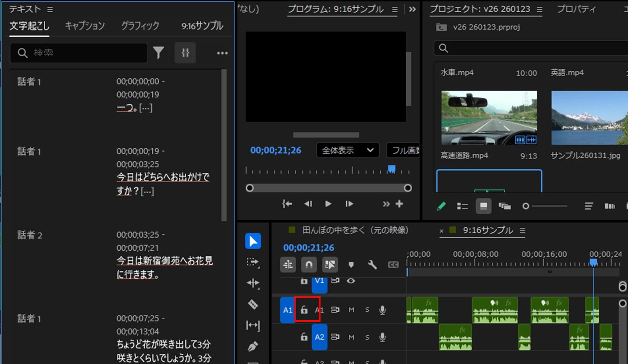Go to In point in Program monitor

coord(287,204)
